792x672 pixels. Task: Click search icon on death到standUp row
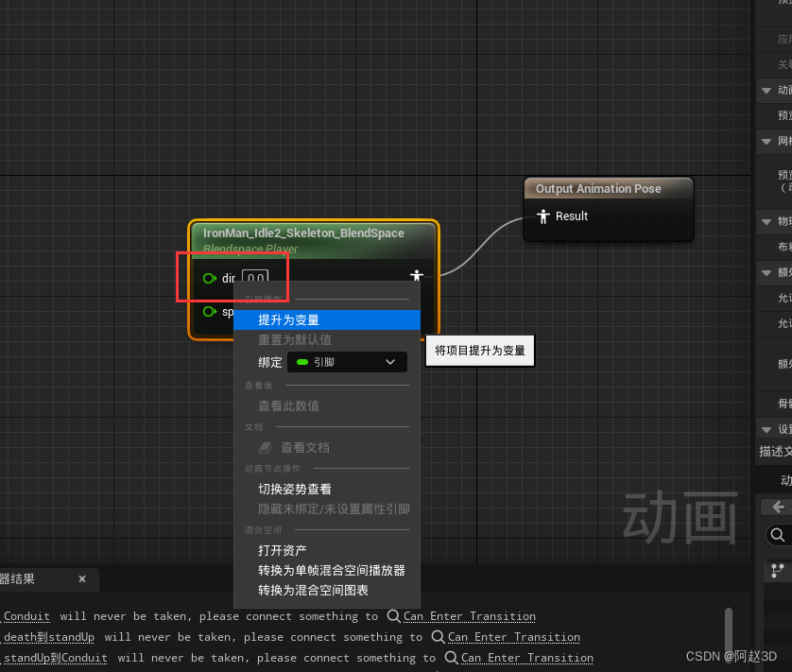[x=438, y=637]
